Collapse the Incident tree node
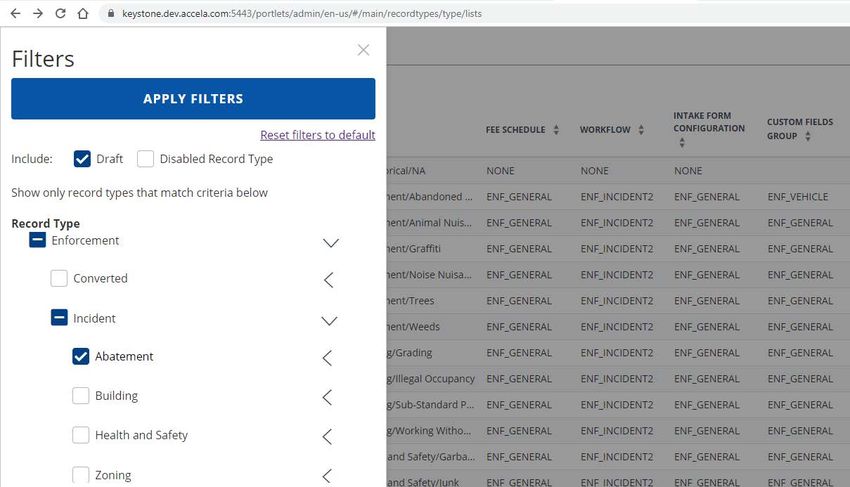 [329, 321]
